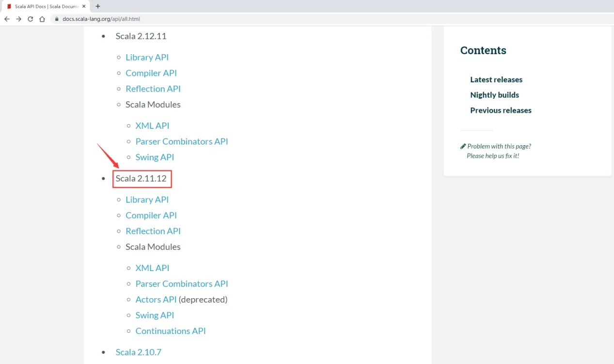Open the Actors API link
The width and height of the screenshot is (614, 364).
156,299
